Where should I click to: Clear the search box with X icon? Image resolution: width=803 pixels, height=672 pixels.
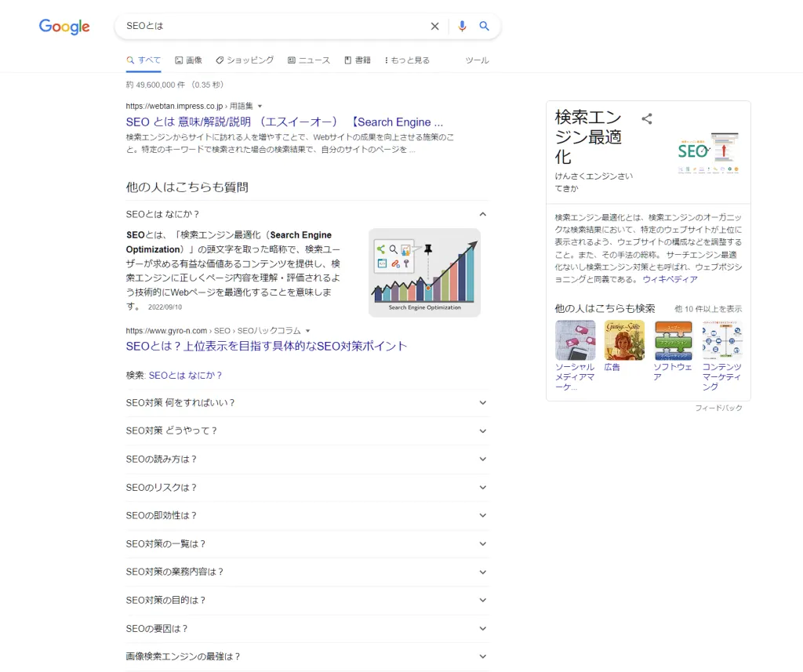click(x=434, y=26)
